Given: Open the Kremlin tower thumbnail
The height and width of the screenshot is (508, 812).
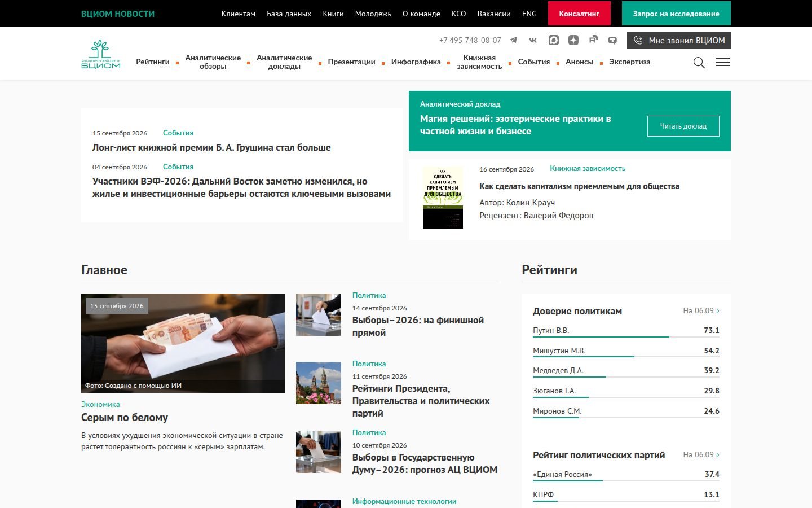Looking at the screenshot, I should (319, 383).
